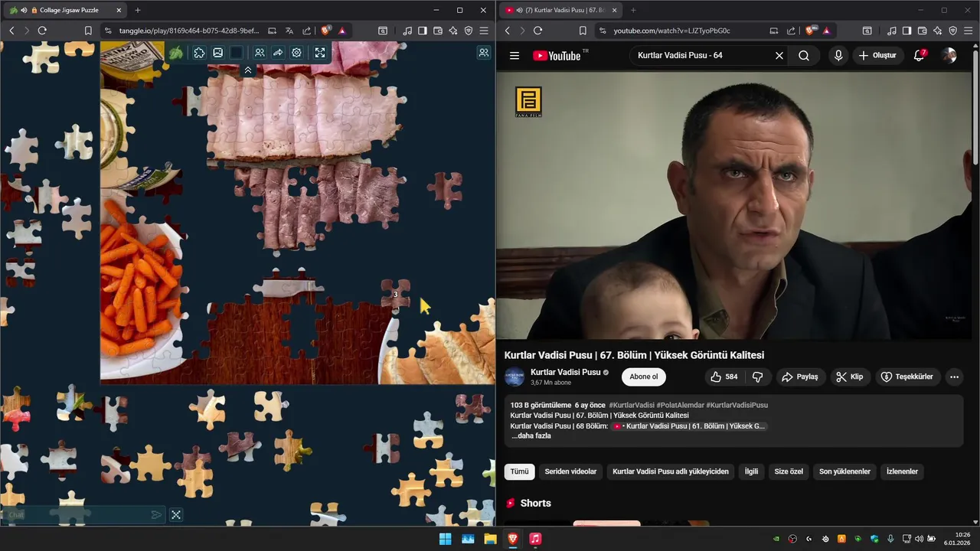Open the Kurtlar Vadisi Pusu channel name
Image resolution: width=980 pixels, height=551 pixels.
(565, 372)
